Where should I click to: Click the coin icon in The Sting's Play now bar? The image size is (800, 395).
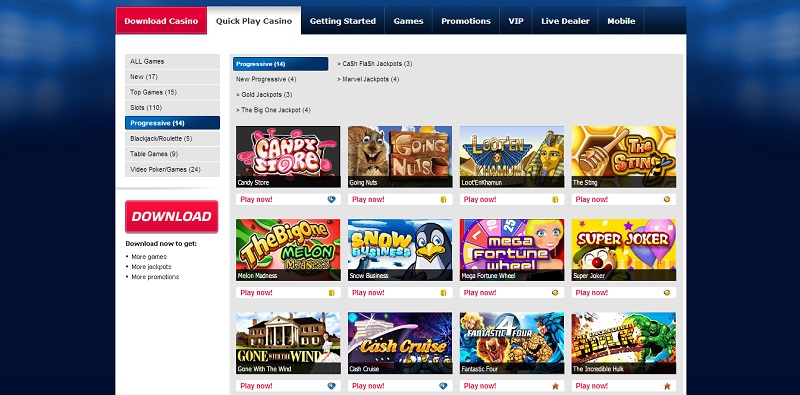pyautogui.click(x=667, y=200)
